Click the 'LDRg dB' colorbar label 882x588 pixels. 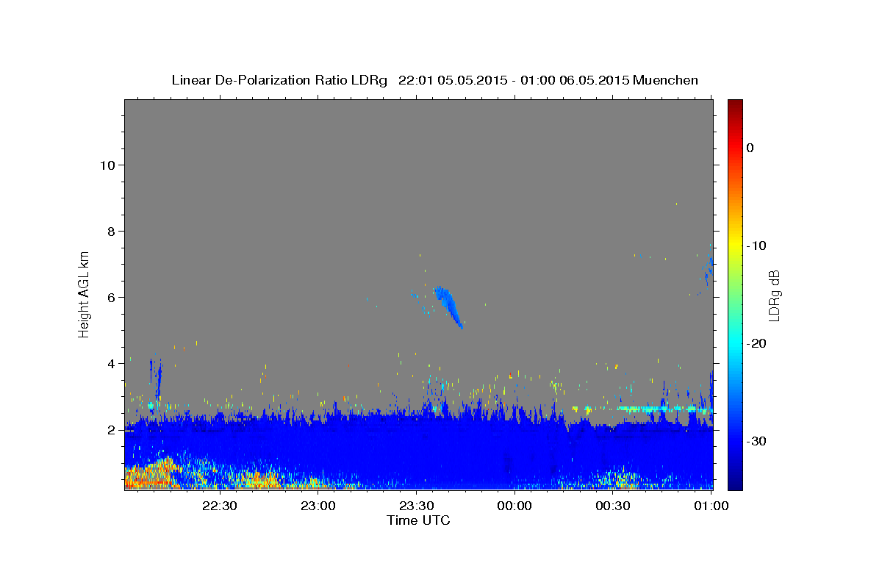(774, 295)
